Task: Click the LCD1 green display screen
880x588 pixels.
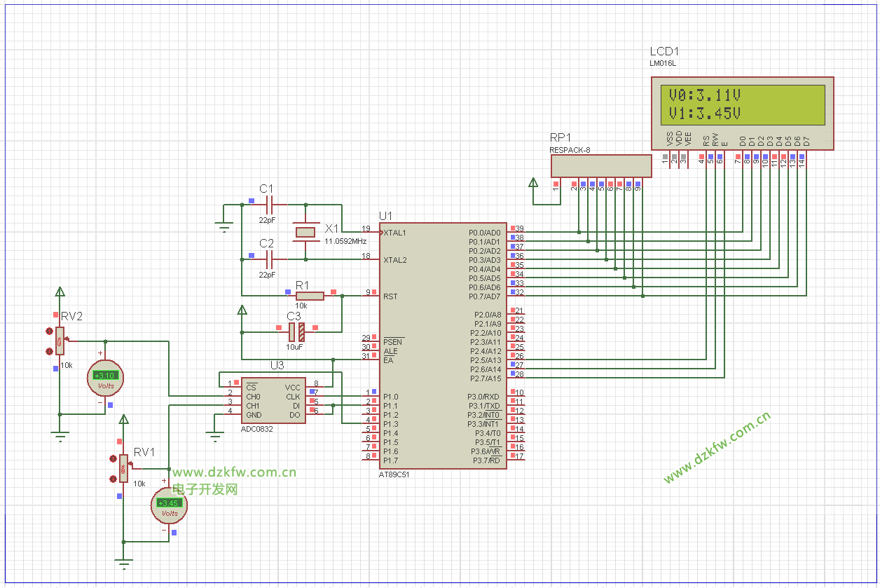Action: [x=743, y=104]
